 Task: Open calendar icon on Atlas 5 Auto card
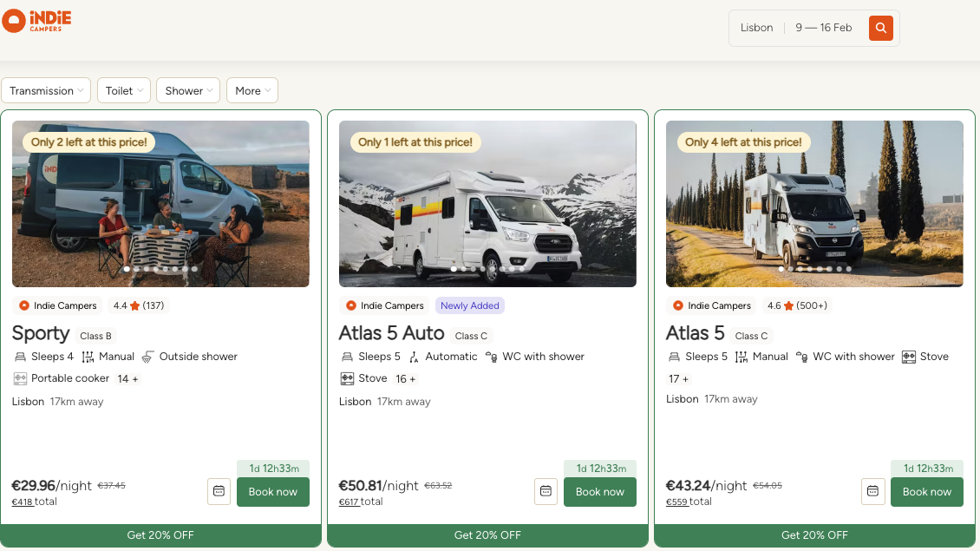click(546, 491)
